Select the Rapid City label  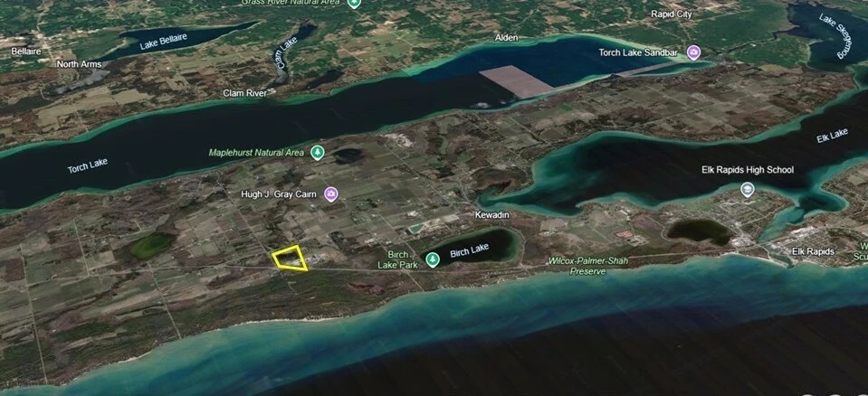pyautogui.click(x=672, y=14)
